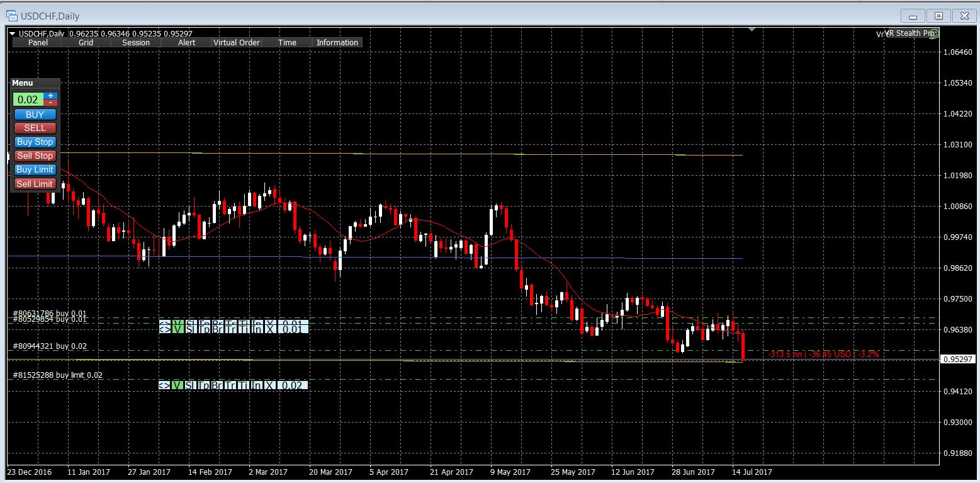This screenshot has height=483, width=980.
Task: Click the 0.91880 price scale label
Action: click(957, 453)
